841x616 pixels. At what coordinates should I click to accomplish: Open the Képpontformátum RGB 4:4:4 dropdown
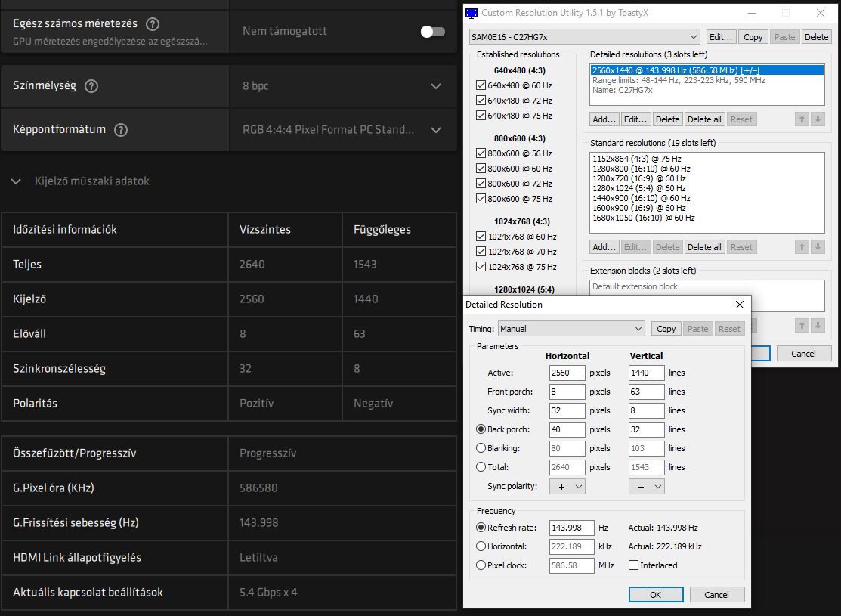coord(343,129)
